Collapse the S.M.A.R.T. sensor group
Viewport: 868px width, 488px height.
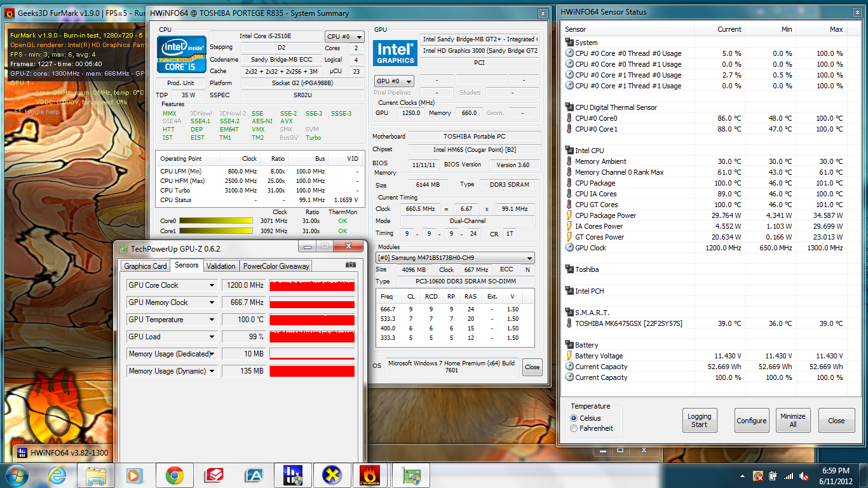(x=569, y=313)
